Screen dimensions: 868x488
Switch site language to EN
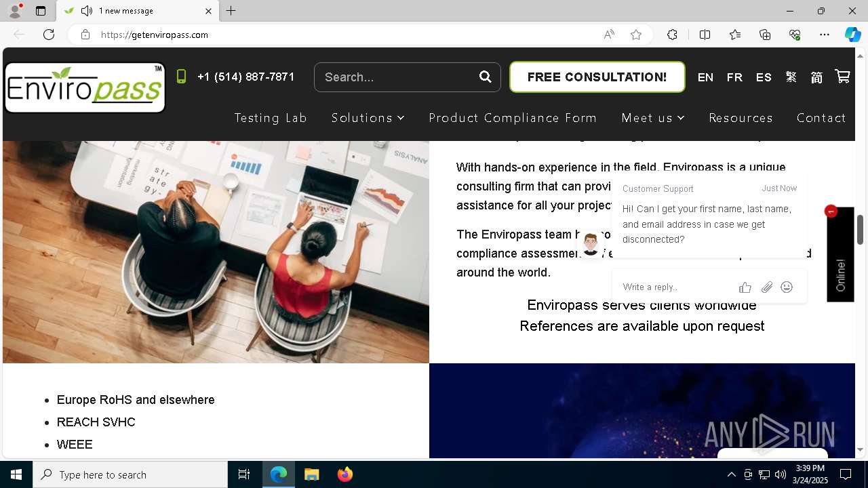point(705,77)
